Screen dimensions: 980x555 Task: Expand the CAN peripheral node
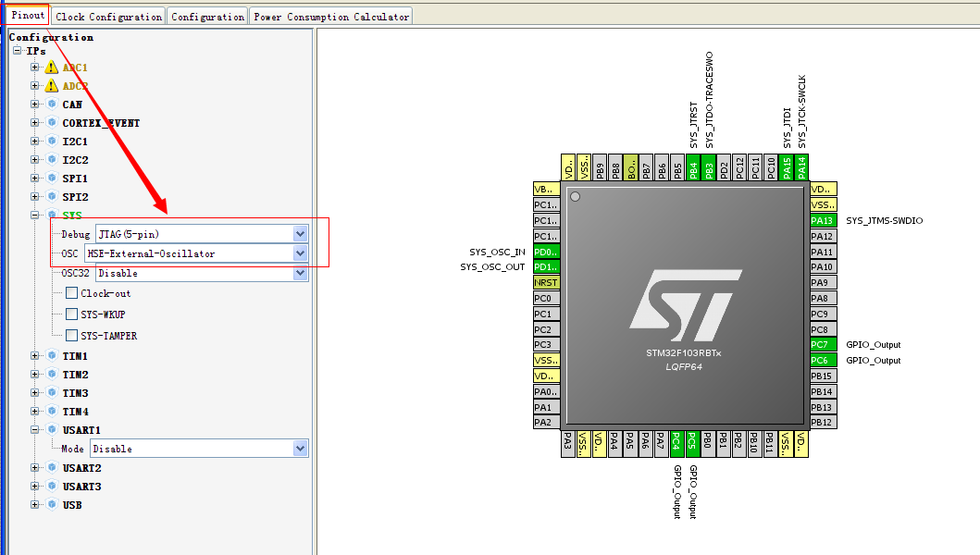point(35,104)
